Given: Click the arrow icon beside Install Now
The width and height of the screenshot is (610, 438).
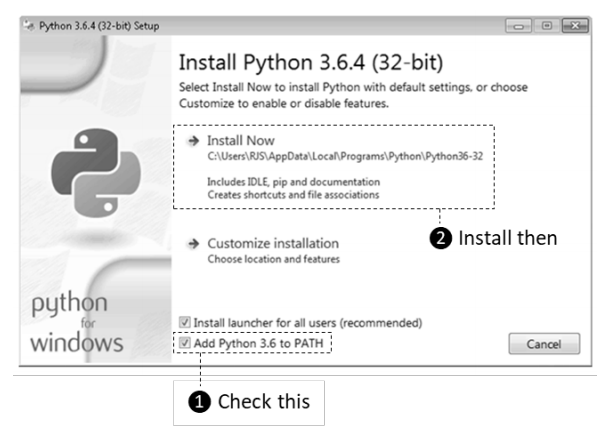Looking at the screenshot, I should point(193,141).
